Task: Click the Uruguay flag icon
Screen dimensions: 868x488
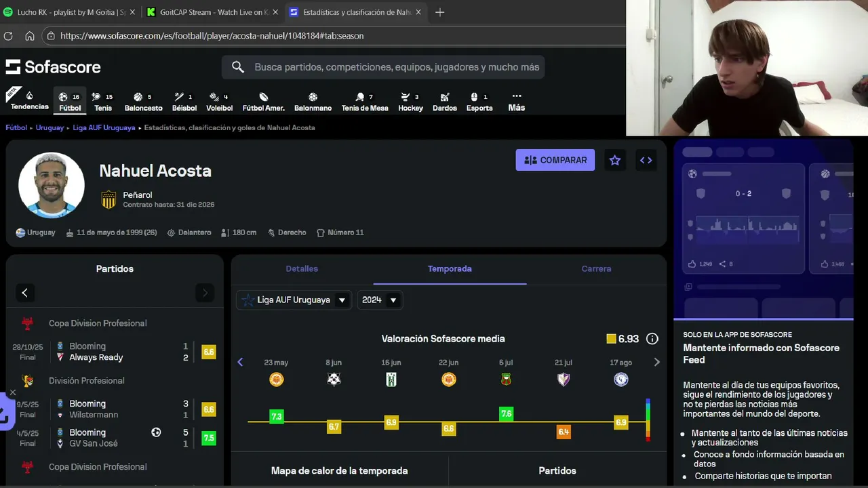Action: pos(20,232)
